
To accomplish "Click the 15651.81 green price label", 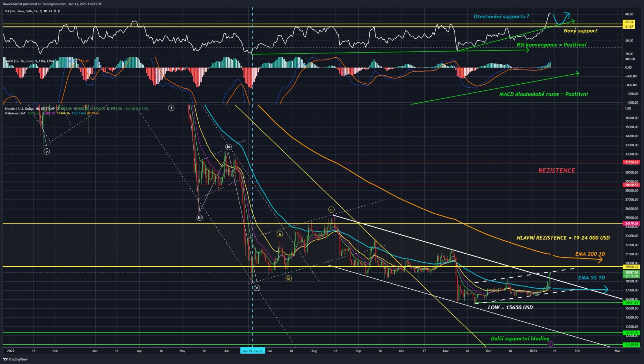I will click(631, 303).
